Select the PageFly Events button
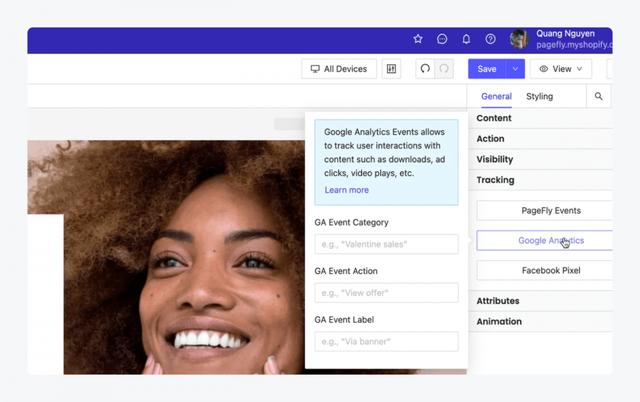 pyautogui.click(x=544, y=211)
